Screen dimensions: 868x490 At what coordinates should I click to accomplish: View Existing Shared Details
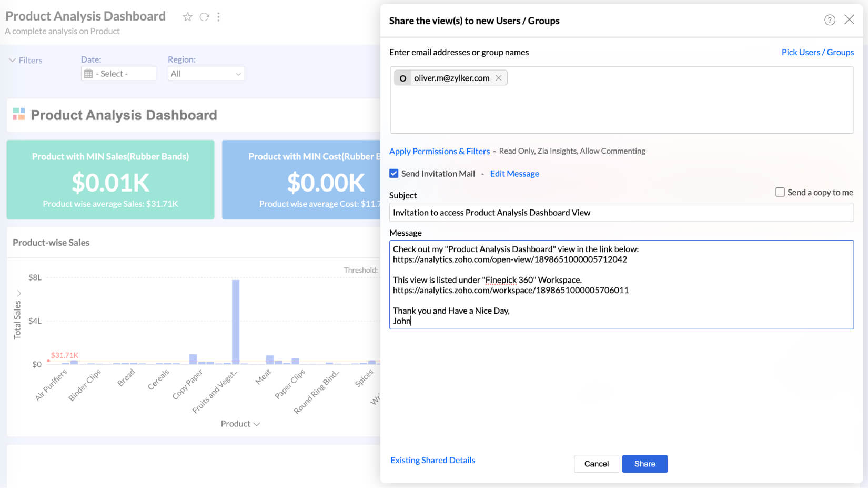432,460
